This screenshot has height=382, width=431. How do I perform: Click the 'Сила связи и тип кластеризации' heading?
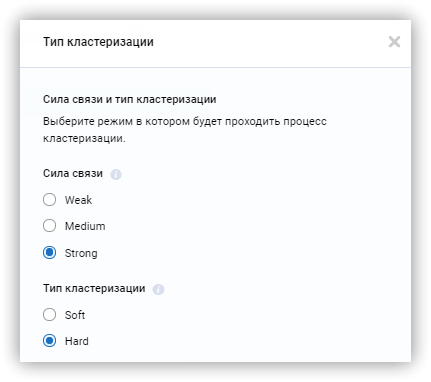[x=130, y=99]
